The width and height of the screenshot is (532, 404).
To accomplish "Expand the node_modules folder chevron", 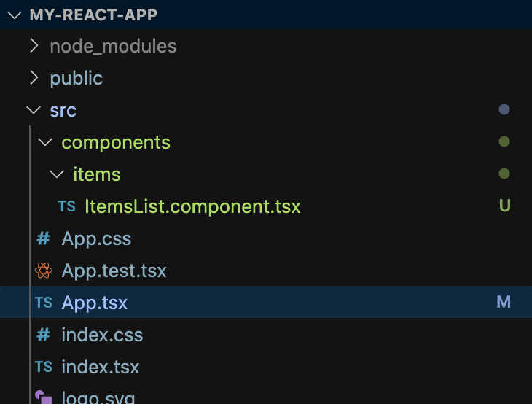I will (x=34, y=45).
